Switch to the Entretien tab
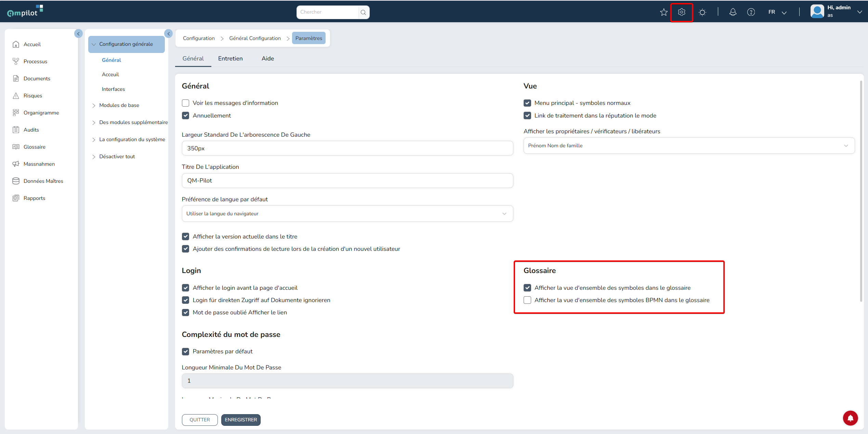868x434 pixels. tap(230, 58)
